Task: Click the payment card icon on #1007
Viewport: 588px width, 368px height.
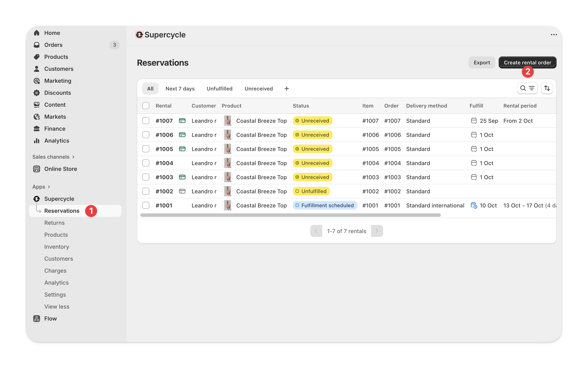Action: click(182, 121)
